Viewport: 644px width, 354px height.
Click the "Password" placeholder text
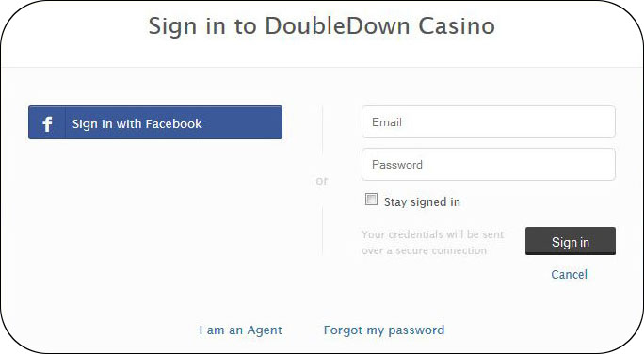click(x=396, y=165)
